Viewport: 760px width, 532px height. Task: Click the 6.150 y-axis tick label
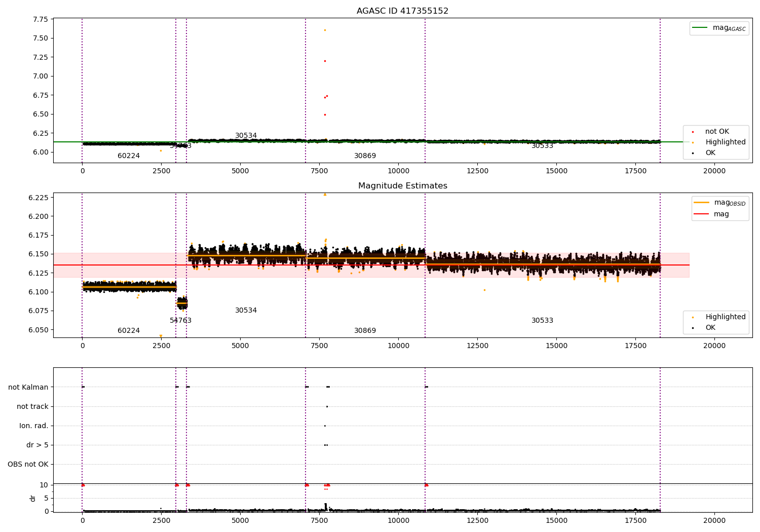38,254
